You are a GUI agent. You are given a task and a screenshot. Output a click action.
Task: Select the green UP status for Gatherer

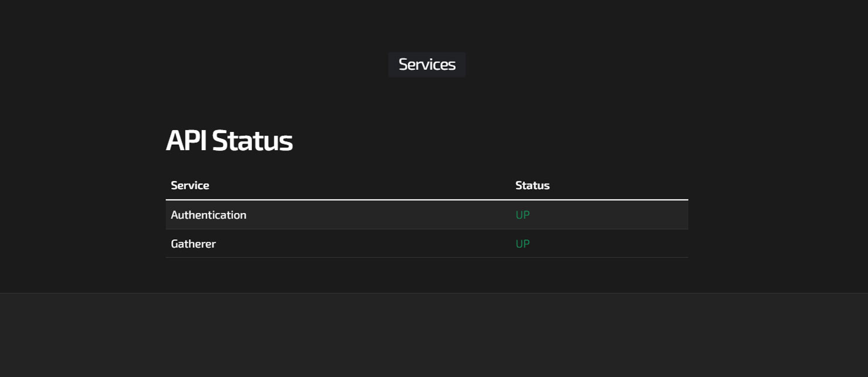[x=523, y=243]
